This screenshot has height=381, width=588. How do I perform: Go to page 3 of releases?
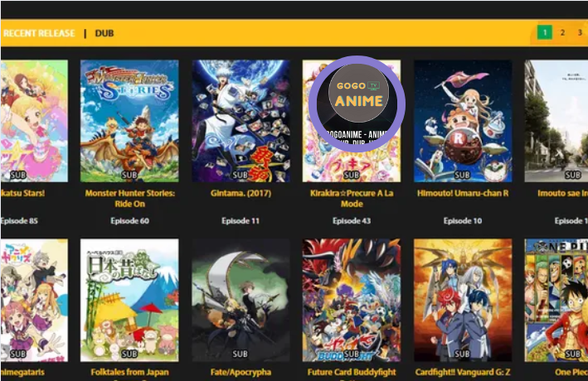580,32
